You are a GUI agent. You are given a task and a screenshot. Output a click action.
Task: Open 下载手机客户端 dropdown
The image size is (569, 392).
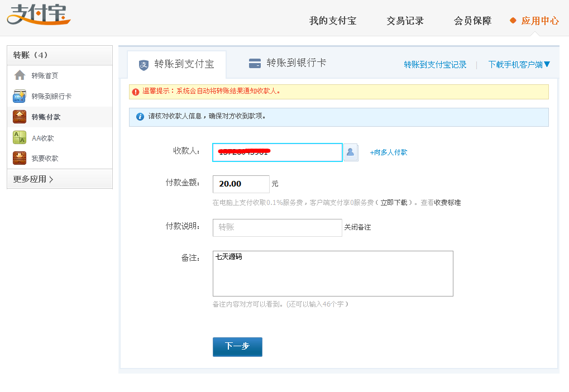pyautogui.click(x=519, y=64)
